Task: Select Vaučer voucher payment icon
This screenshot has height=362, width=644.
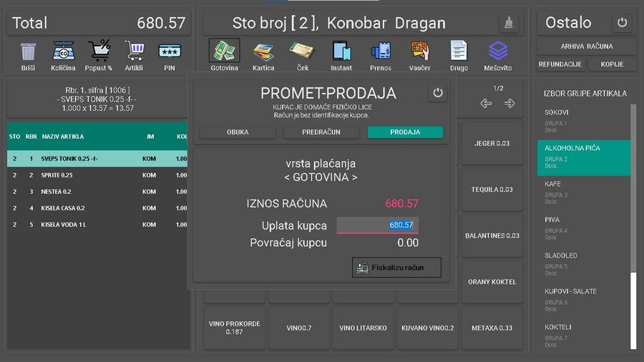Action: point(420,52)
